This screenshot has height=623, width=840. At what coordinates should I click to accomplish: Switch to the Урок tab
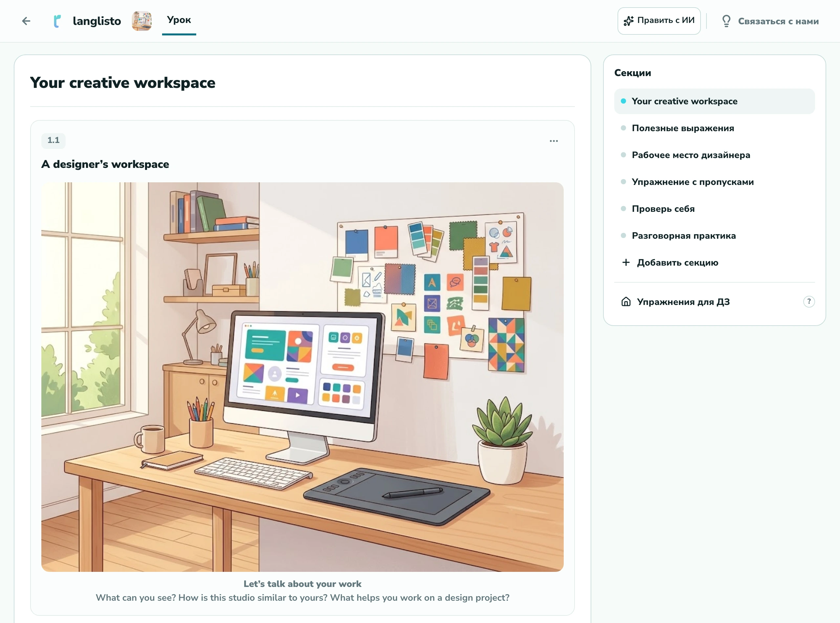(x=179, y=20)
